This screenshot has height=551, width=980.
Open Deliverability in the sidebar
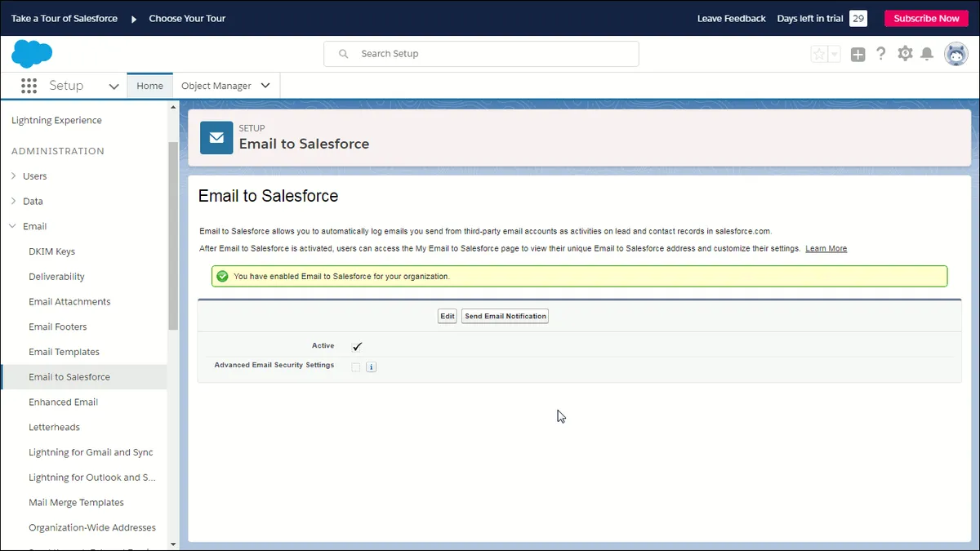point(56,278)
